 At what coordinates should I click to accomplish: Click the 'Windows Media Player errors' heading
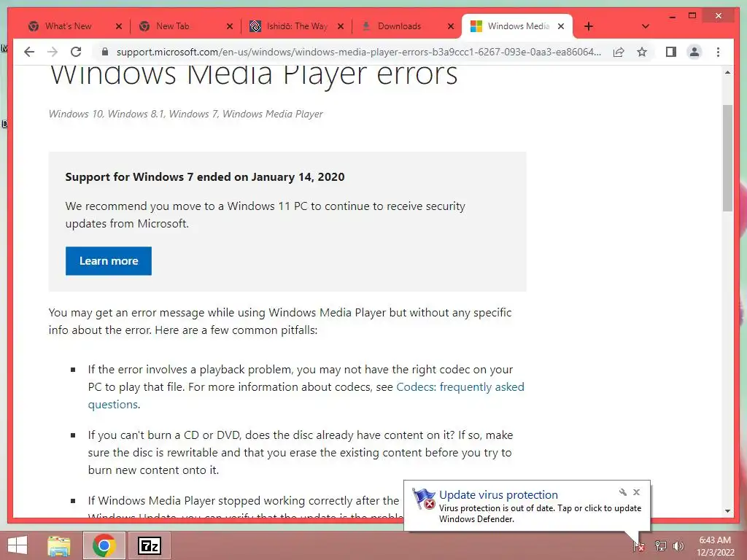253,76
